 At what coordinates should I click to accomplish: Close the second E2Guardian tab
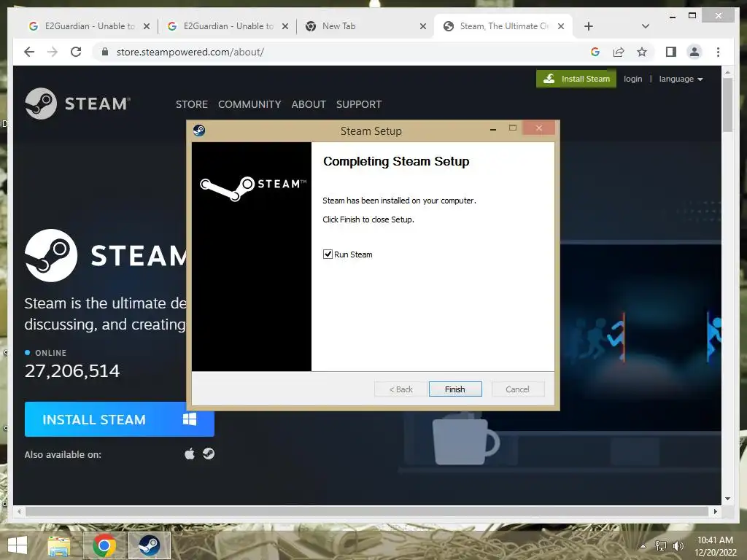coord(285,26)
